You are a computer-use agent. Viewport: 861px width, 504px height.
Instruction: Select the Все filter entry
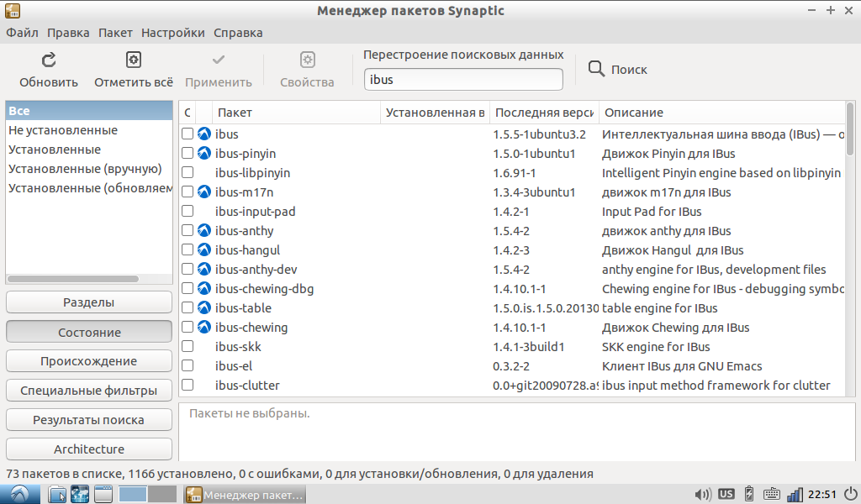pos(89,111)
